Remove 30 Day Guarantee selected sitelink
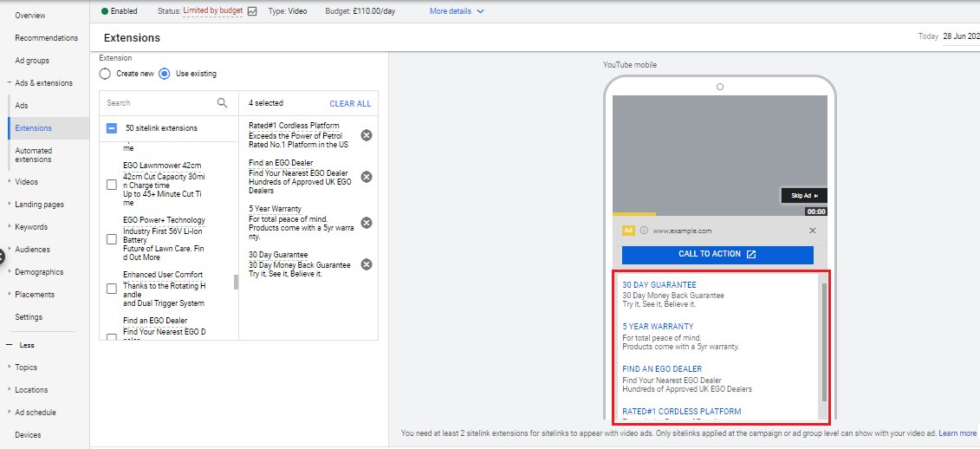 tap(367, 264)
